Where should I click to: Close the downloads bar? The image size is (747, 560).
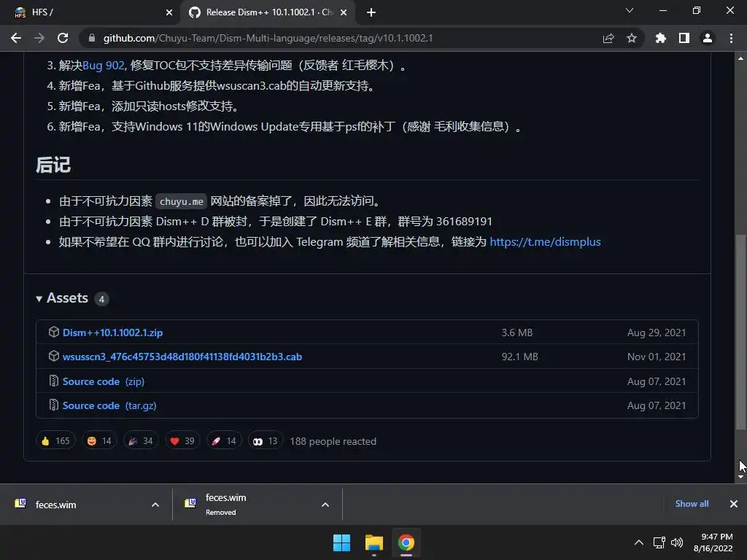tap(734, 504)
